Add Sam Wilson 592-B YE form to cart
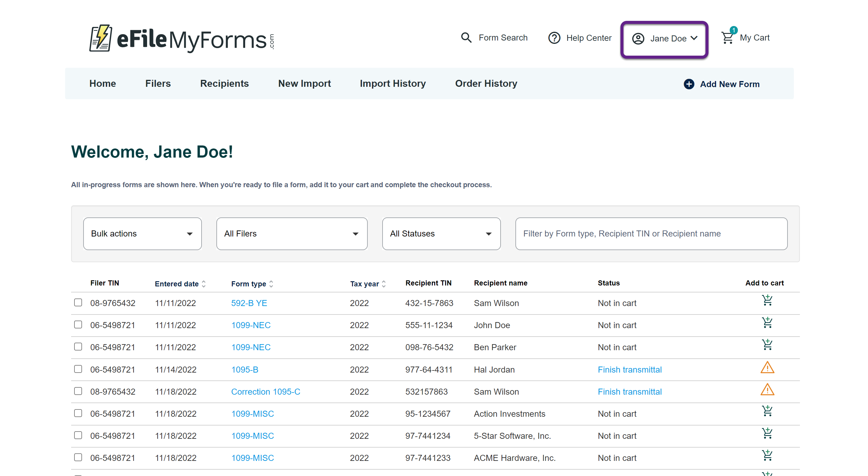 click(x=767, y=300)
